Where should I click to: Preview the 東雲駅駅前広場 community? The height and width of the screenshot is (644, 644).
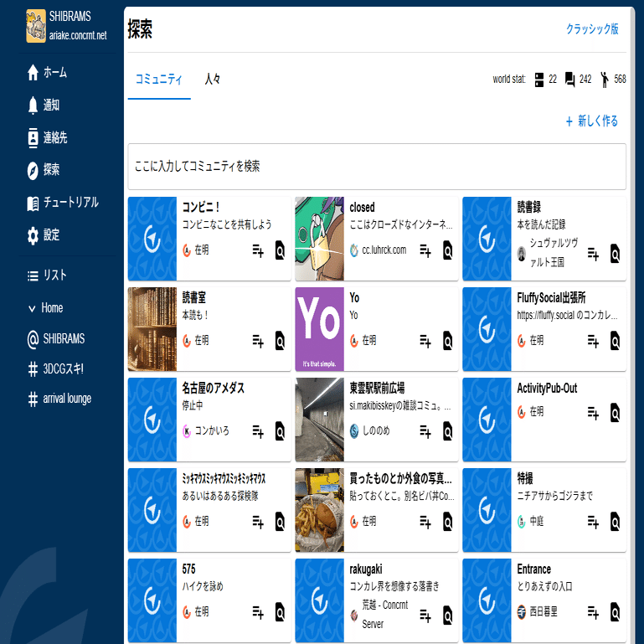448,431
